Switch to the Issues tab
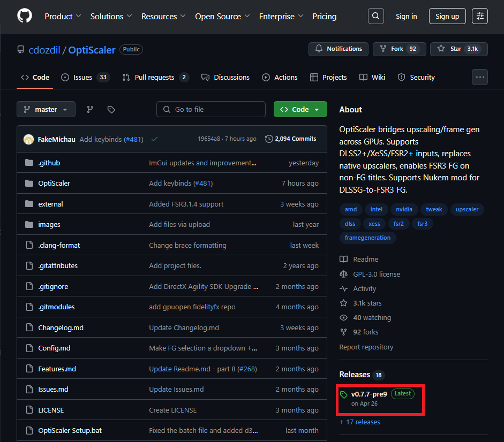The height and width of the screenshot is (442, 504). pyautogui.click(x=86, y=77)
